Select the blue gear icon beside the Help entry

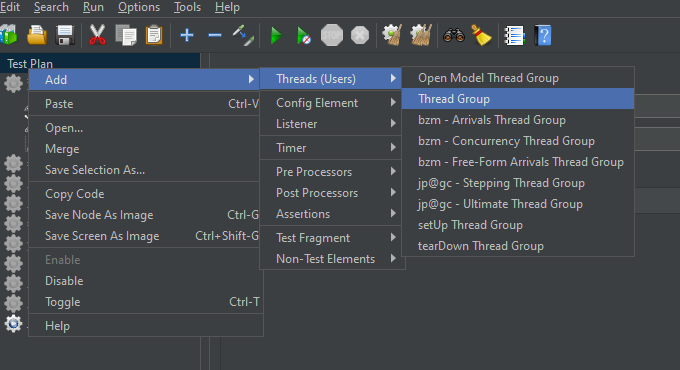tap(13, 324)
